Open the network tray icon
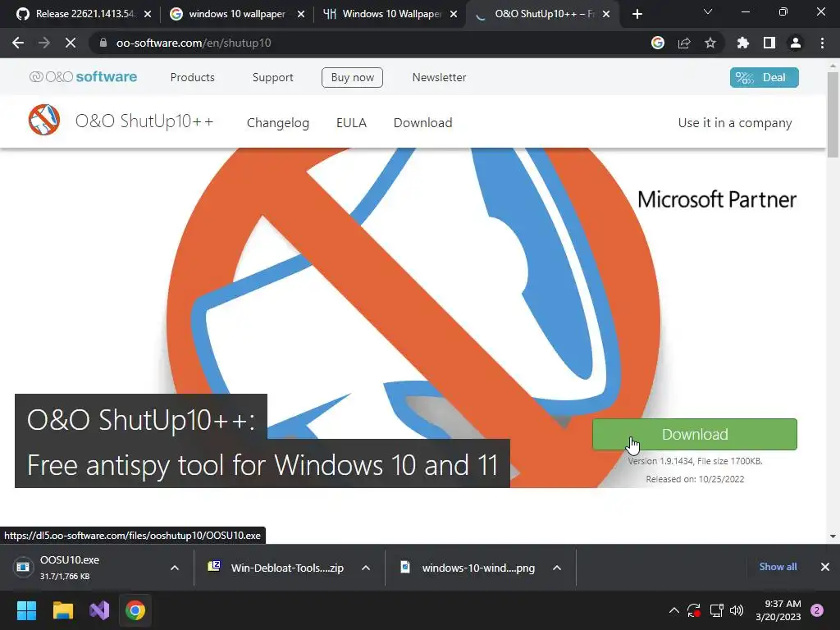840x630 pixels. pos(716,610)
